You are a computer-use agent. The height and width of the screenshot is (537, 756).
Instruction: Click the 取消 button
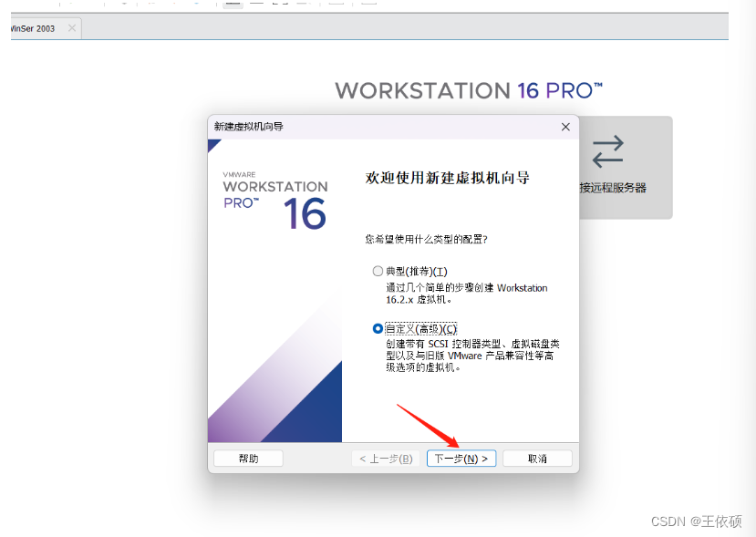537,459
